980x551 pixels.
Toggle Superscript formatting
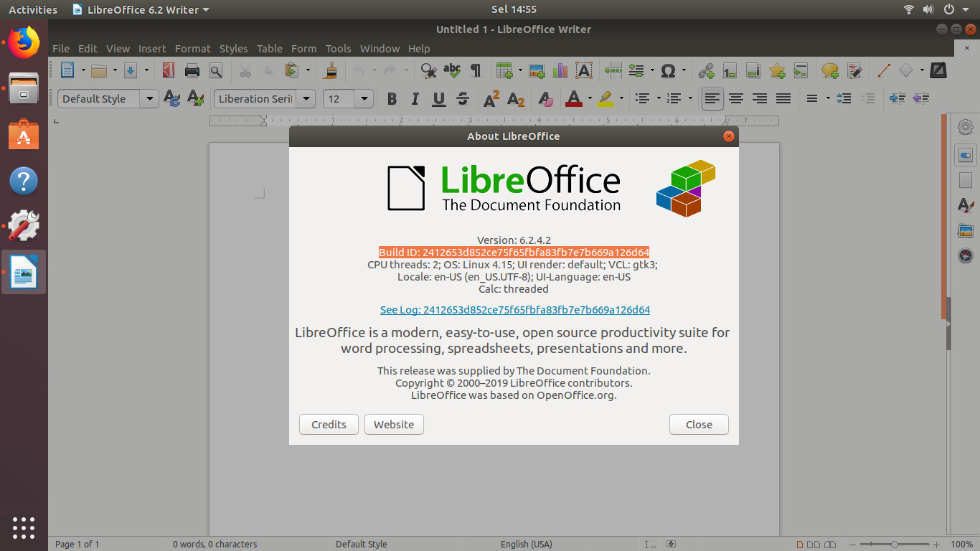(491, 98)
